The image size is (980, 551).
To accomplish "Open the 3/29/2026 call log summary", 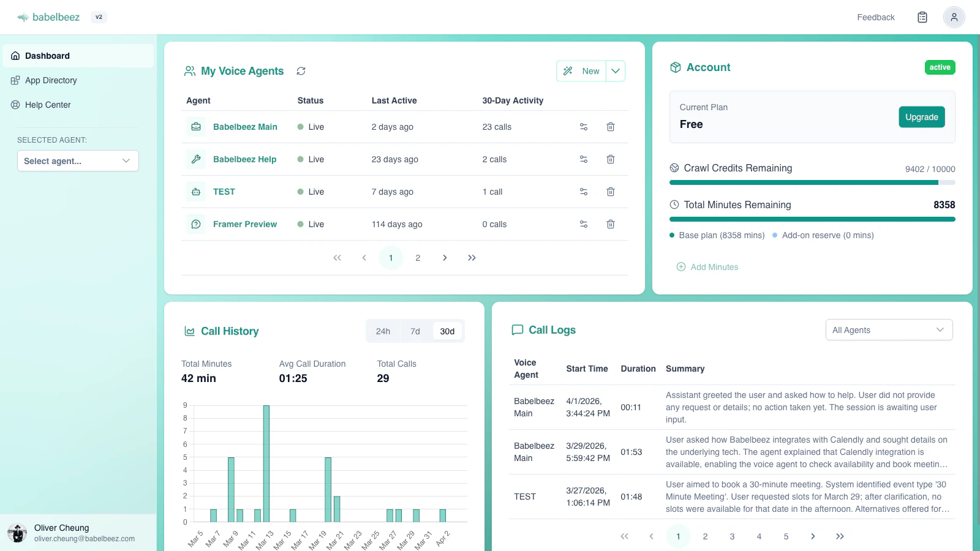I will tap(807, 452).
